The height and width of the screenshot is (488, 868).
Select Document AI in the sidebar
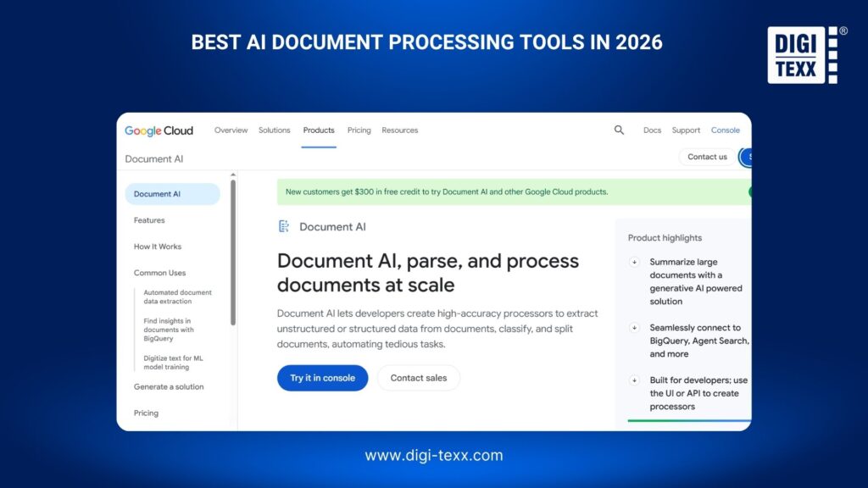point(173,194)
